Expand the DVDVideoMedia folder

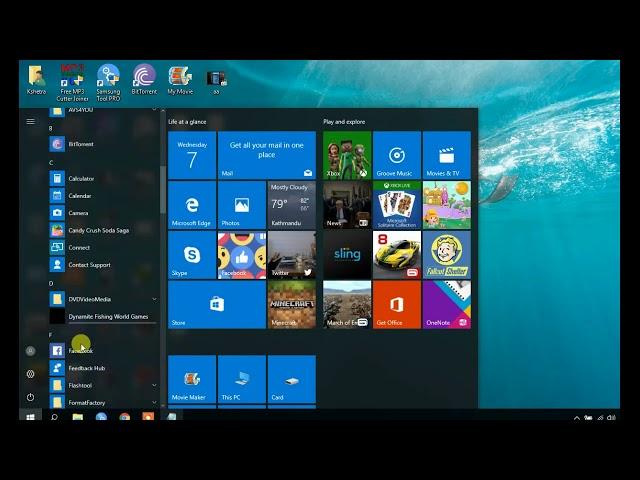point(154,299)
